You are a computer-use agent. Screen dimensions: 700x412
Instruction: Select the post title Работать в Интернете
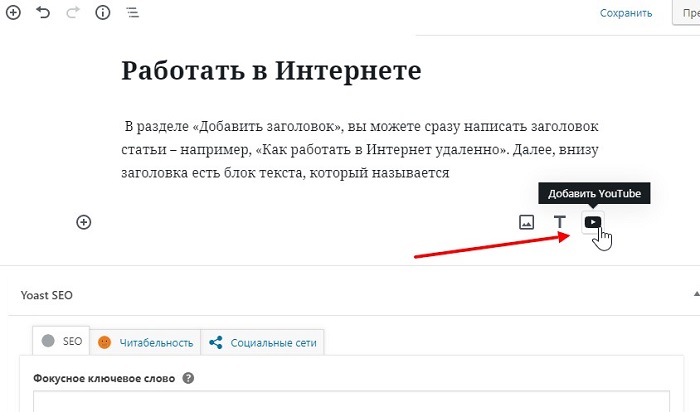(x=271, y=71)
